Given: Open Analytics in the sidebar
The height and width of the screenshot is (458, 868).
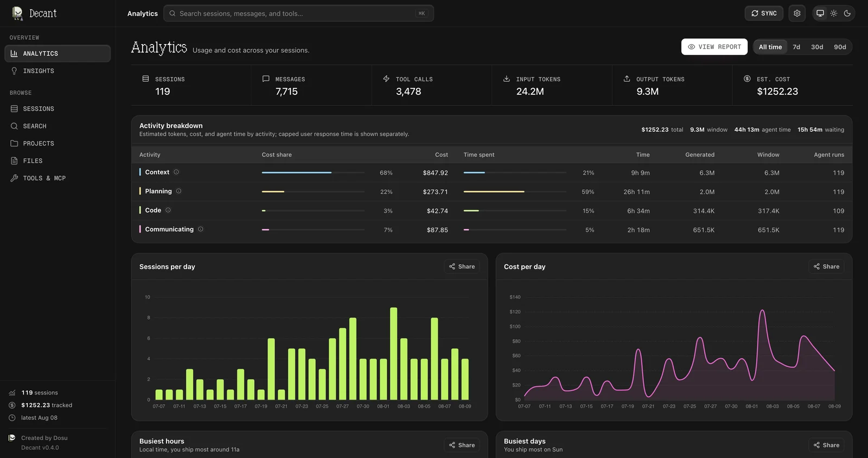Looking at the screenshot, I should point(58,54).
